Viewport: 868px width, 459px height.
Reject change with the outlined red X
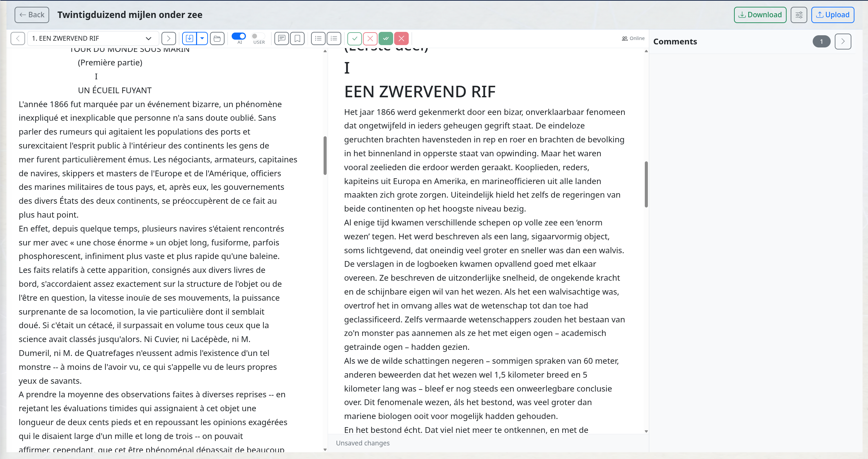[370, 38]
